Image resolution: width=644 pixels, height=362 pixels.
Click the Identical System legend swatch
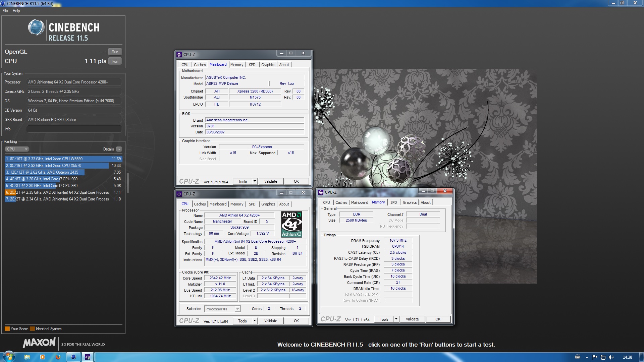coord(32,329)
